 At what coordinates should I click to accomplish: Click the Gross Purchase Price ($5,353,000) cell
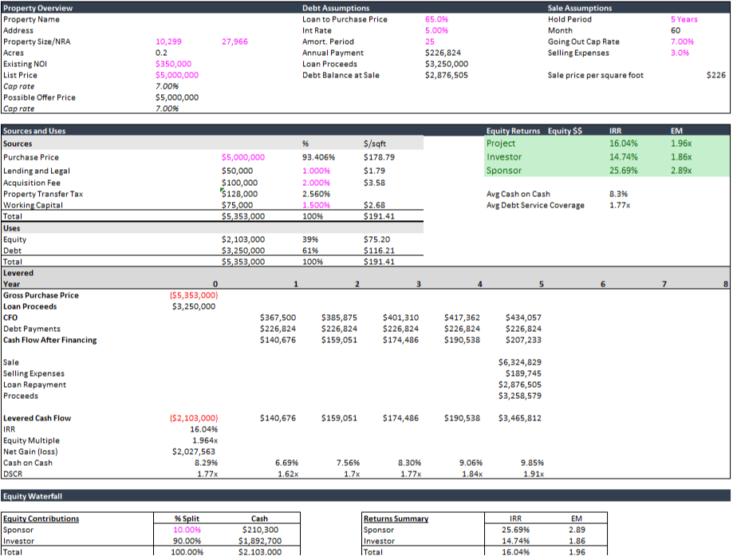pyautogui.click(x=194, y=295)
